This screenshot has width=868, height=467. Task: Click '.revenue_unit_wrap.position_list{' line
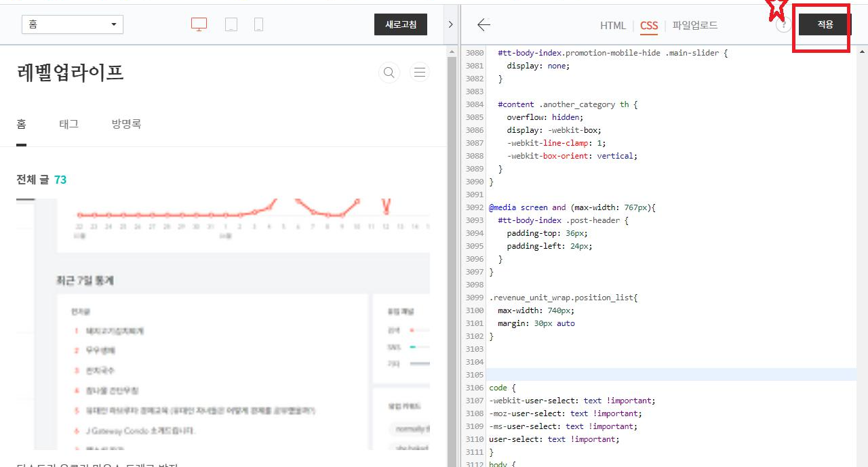coord(563,298)
